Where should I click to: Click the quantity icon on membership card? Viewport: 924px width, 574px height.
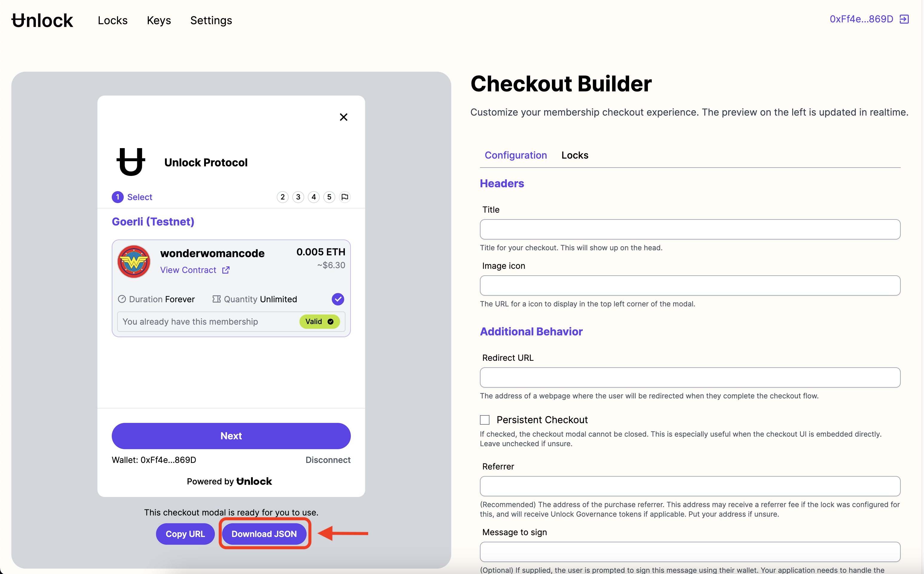point(216,299)
